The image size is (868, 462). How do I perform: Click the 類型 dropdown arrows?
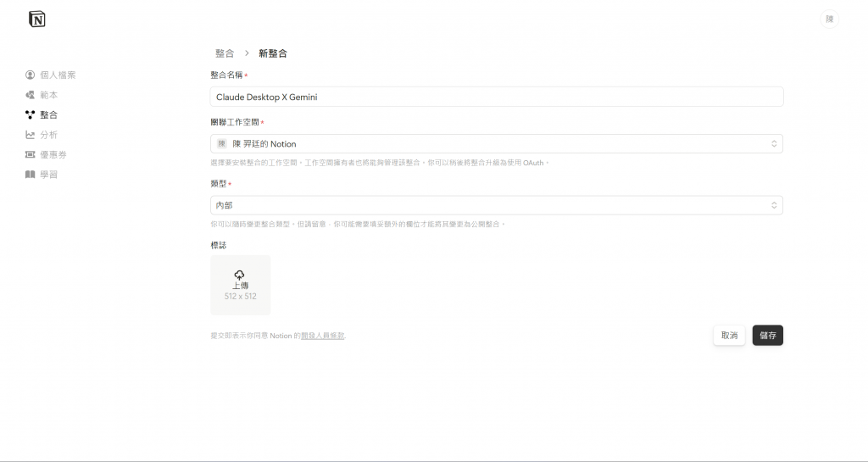pyautogui.click(x=774, y=205)
